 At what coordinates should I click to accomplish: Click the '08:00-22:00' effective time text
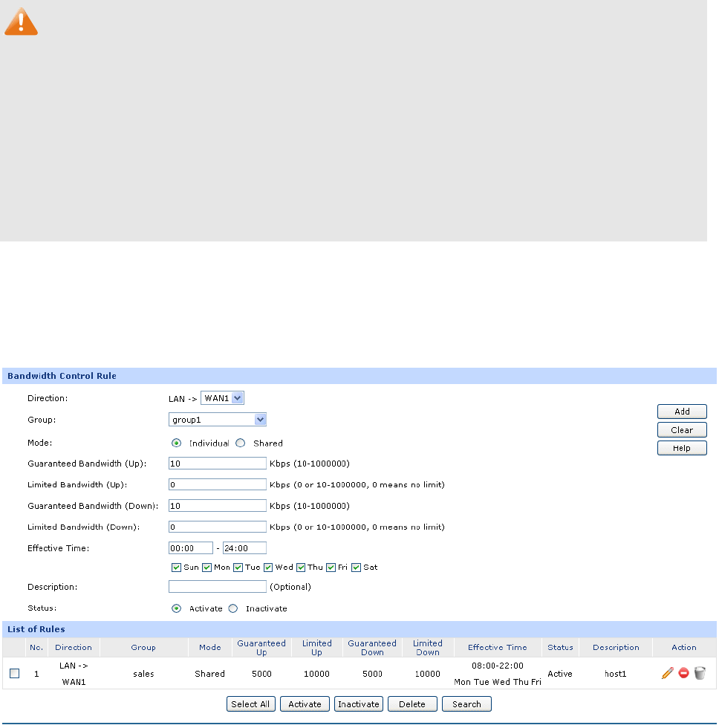[x=498, y=666]
